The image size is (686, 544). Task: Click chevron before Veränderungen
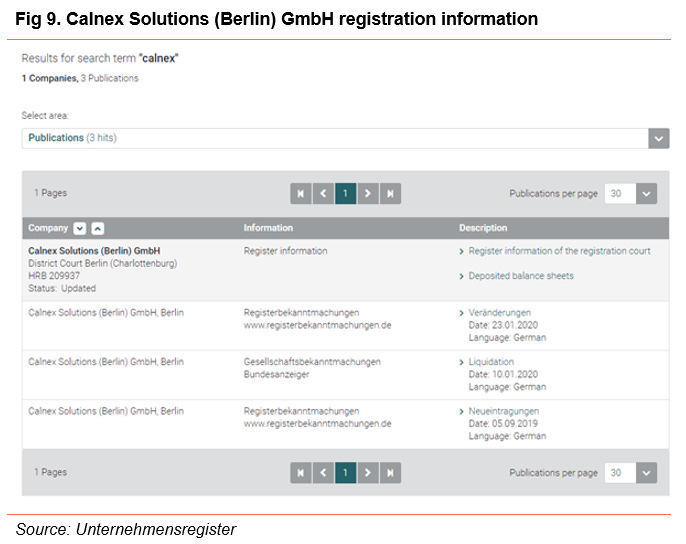coord(461,313)
